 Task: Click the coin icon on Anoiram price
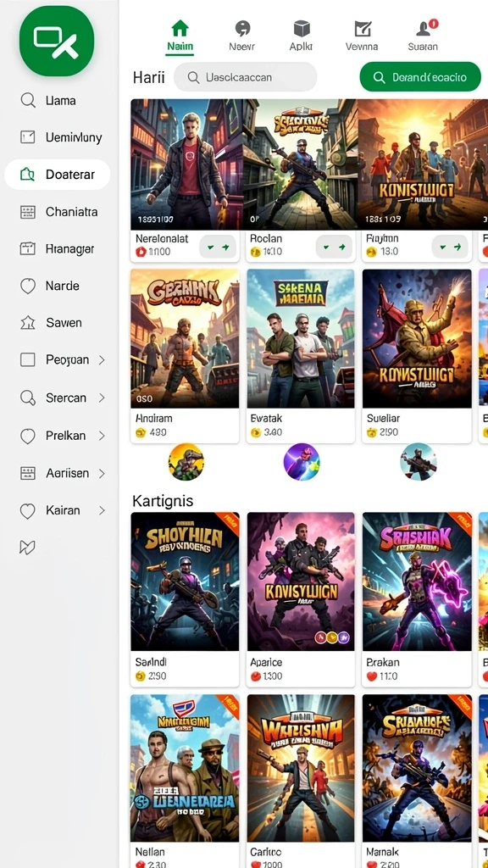(x=140, y=432)
